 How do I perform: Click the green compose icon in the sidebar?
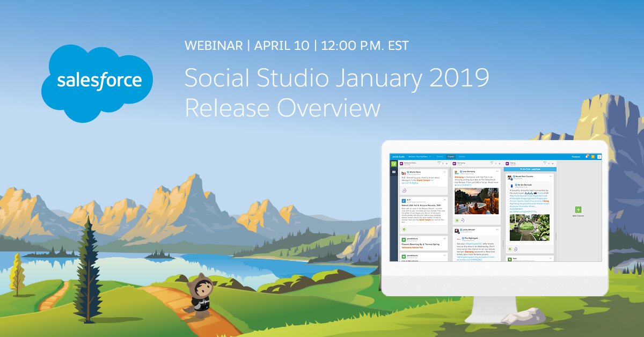(394, 164)
